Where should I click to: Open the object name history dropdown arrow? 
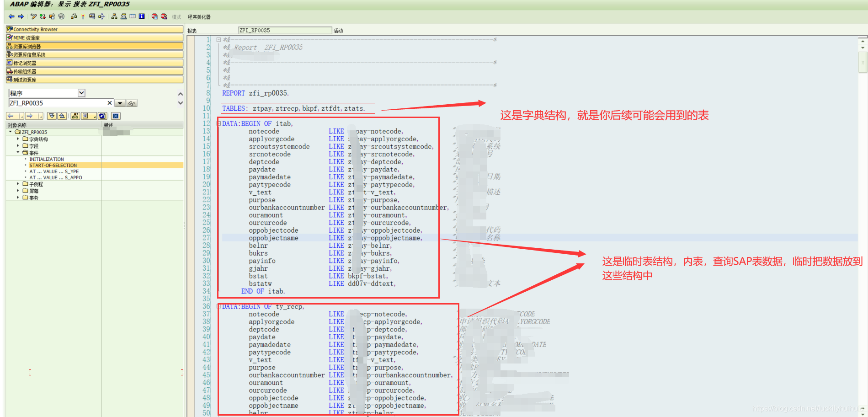click(120, 103)
